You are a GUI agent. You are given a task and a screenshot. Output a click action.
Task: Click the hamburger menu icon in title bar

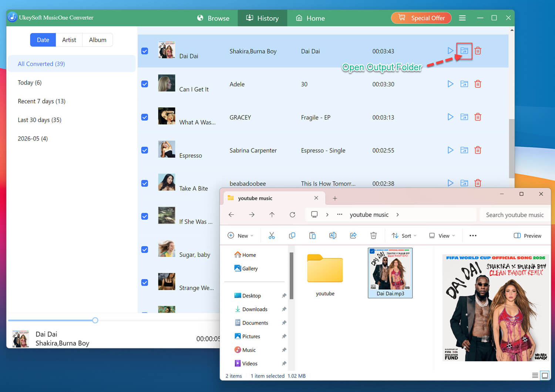462,18
